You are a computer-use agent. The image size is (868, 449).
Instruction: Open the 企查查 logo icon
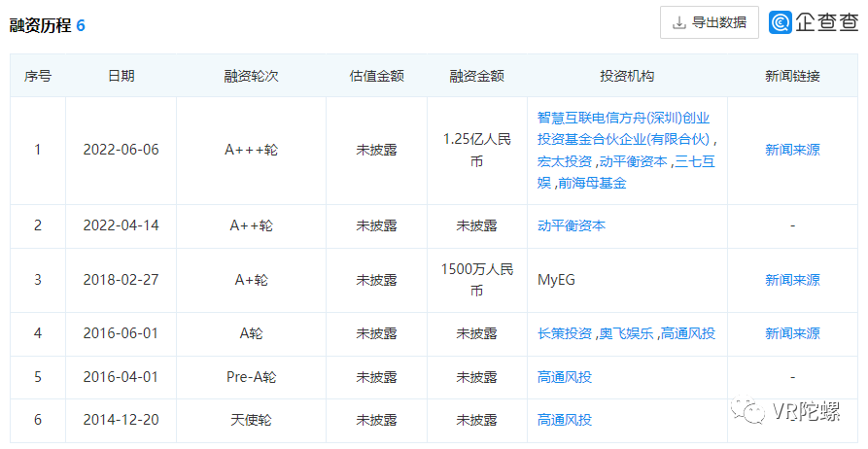tap(780, 22)
